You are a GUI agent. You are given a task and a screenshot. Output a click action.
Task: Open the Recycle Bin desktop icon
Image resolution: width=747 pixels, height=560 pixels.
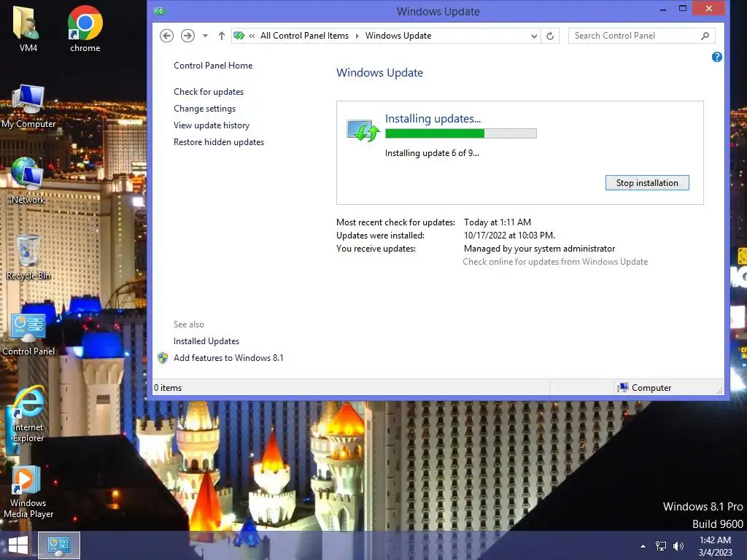tap(28, 257)
